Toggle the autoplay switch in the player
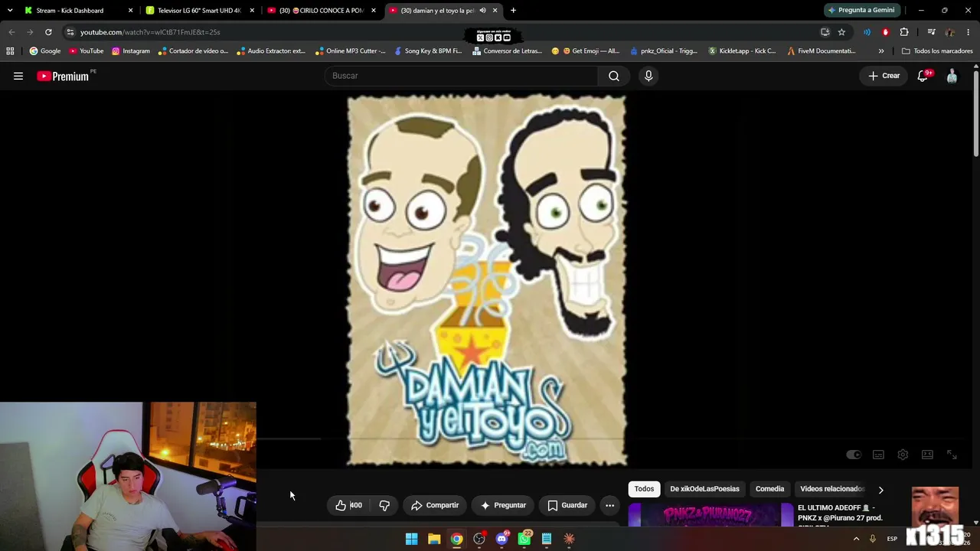This screenshot has height=551, width=980. 854,455
